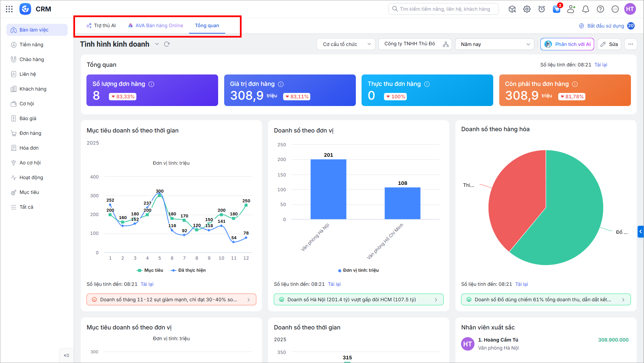Viewport: 644px width, 363px height.
Task: Open the app launcher grid icon
Action: 9,9
